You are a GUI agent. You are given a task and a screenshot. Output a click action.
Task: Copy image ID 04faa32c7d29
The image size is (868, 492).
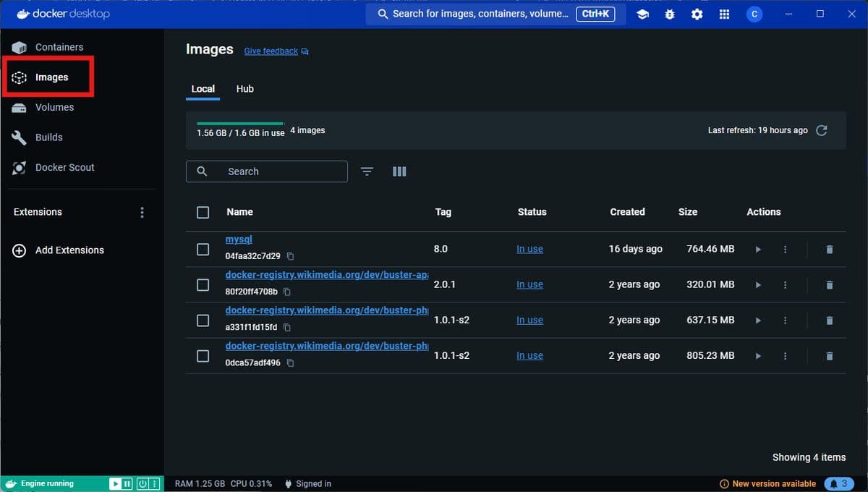tap(290, 256)
